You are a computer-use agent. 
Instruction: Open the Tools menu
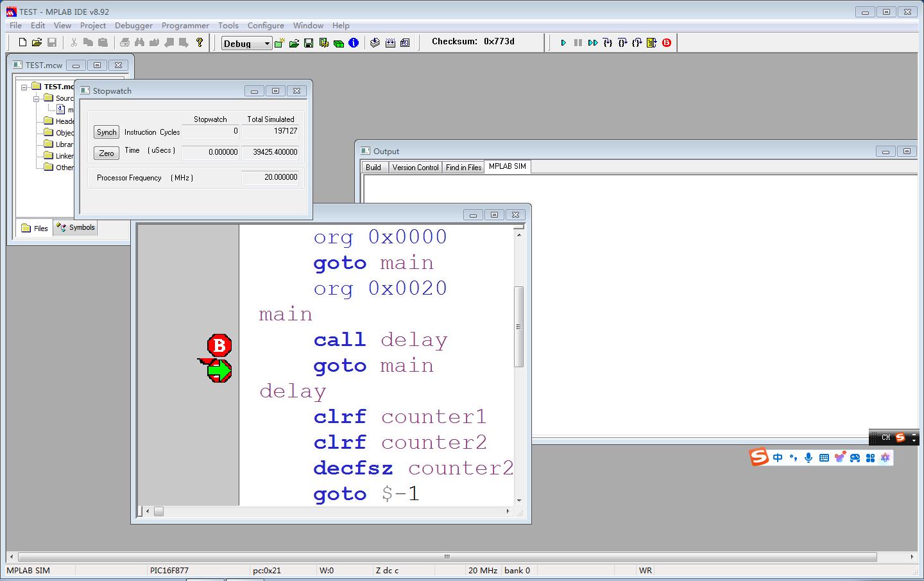(228, 25)
